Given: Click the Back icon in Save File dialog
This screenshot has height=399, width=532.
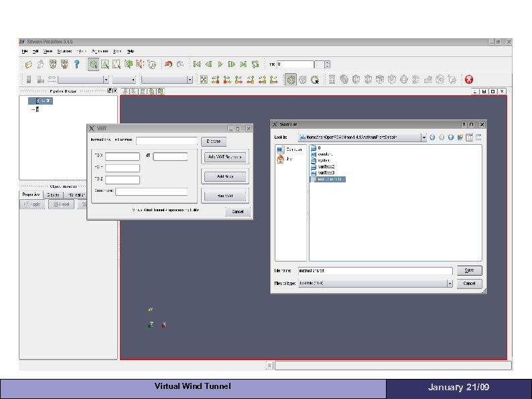Looking at the screenshot, I should [x=432, y=137].
